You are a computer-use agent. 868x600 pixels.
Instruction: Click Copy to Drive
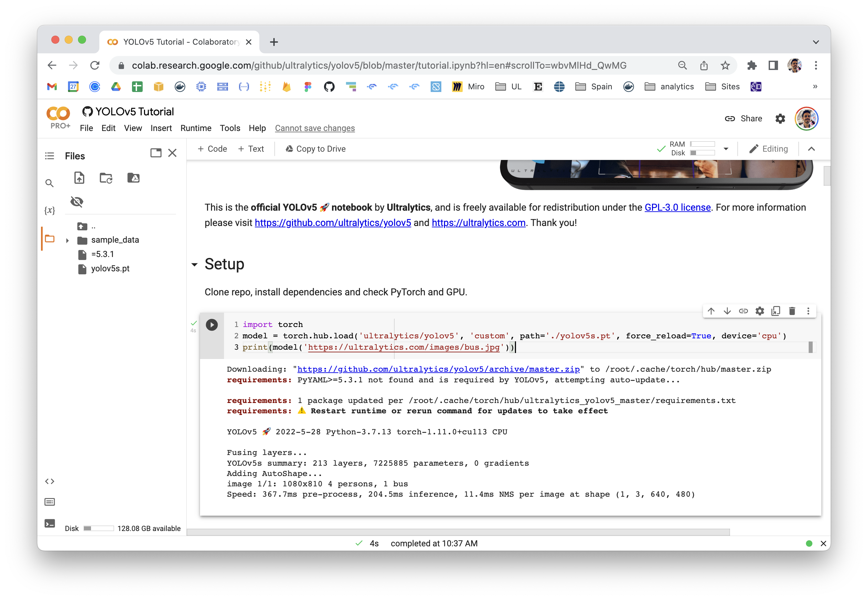click(x=315, y=148)
